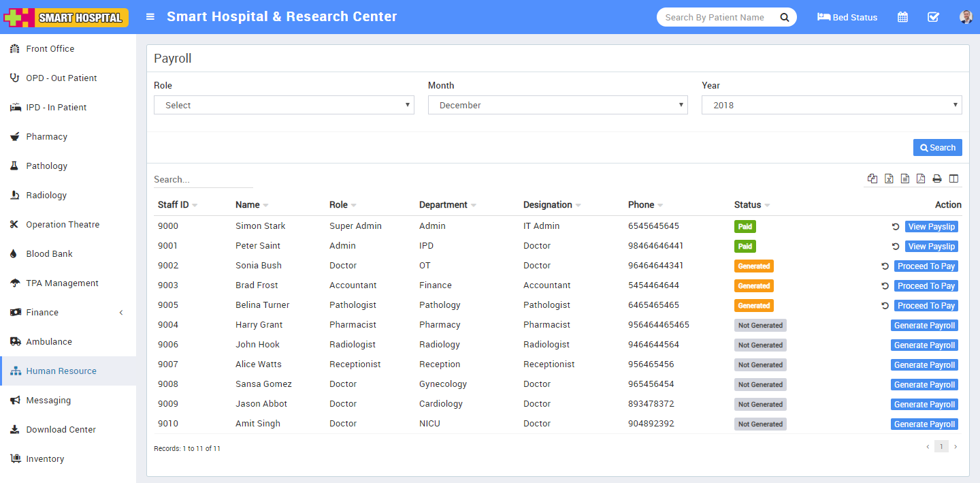Click the search magnifier in patient search
Viewport: 980px width, 483px height.
784,17
